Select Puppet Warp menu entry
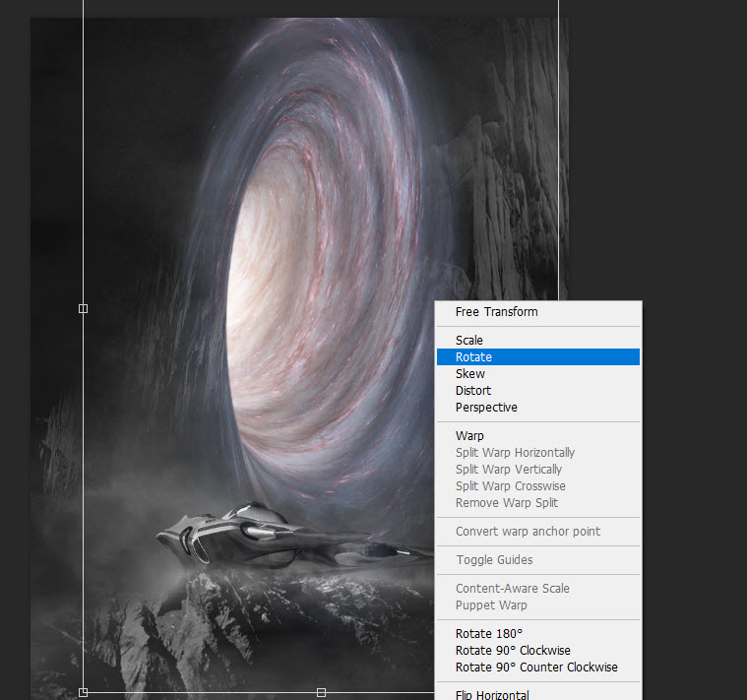This screenshot has height=700, width=747. (491, 605)
